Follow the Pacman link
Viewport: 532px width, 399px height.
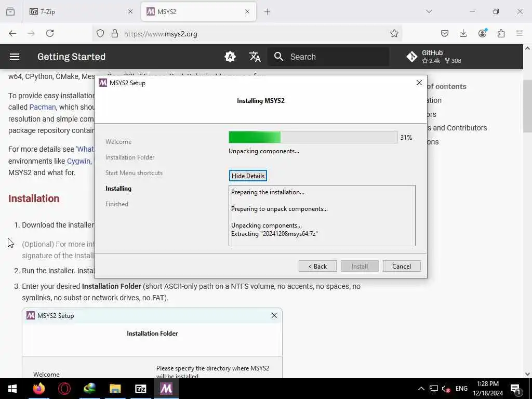43,107
